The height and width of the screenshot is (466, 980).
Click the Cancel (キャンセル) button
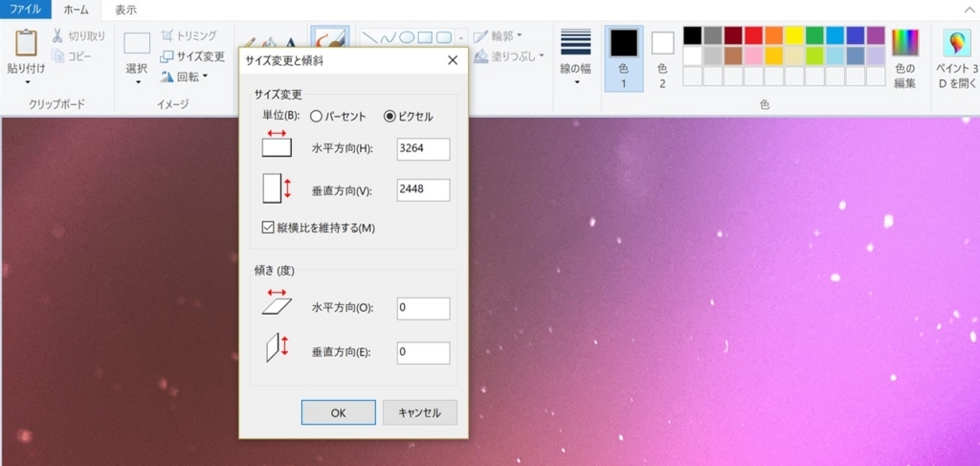420,413
